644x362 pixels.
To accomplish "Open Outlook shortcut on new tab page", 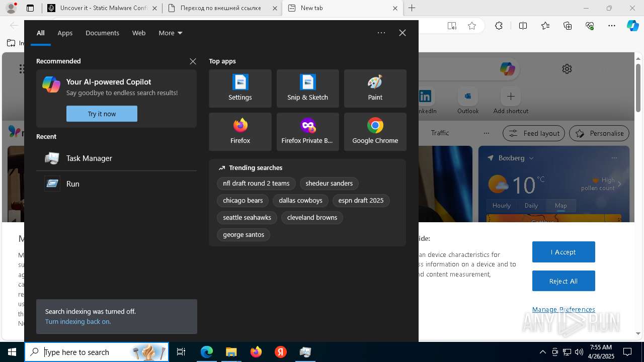I will [468, 101].
